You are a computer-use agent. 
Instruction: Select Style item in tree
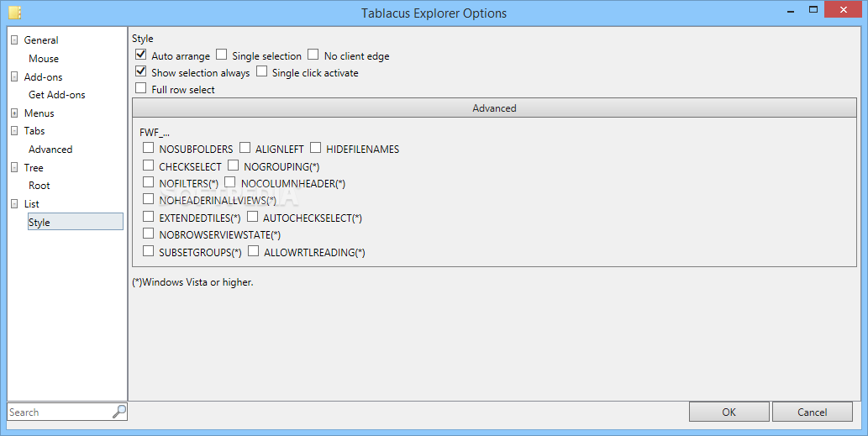point(76,222)
